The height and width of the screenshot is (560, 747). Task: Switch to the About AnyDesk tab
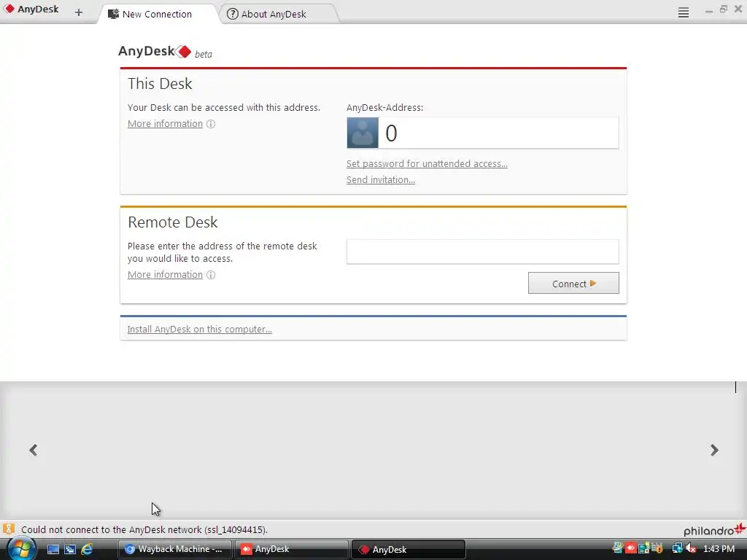click(274, 15)
